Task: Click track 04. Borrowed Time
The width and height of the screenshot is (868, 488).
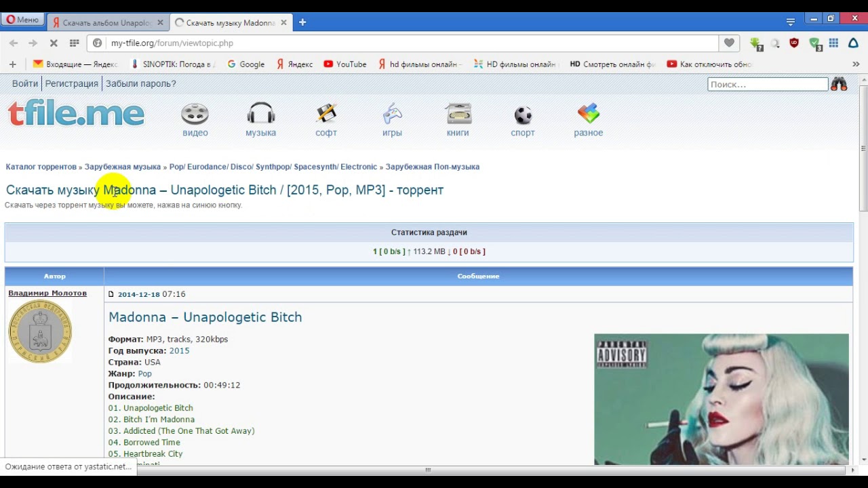Action: [x=144, y=443]
